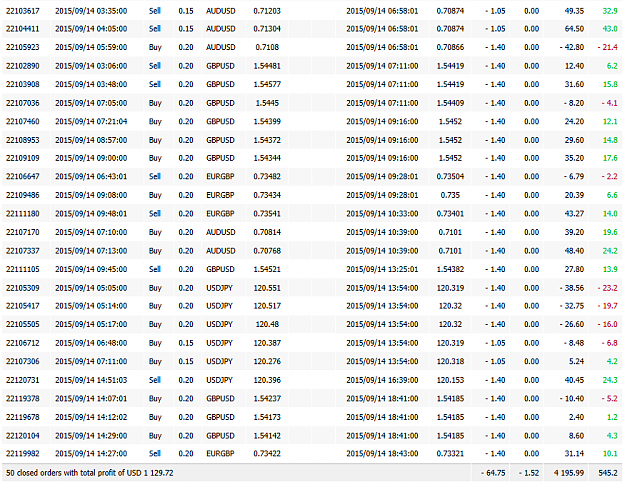Screen dimensions: 625x487
Task: Click close time 2015/09/14 18:43:00
Action: click(382, 454)
